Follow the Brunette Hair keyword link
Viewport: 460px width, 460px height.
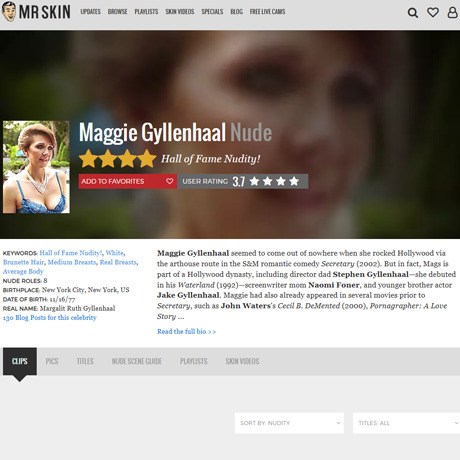[x=23, y=262]
